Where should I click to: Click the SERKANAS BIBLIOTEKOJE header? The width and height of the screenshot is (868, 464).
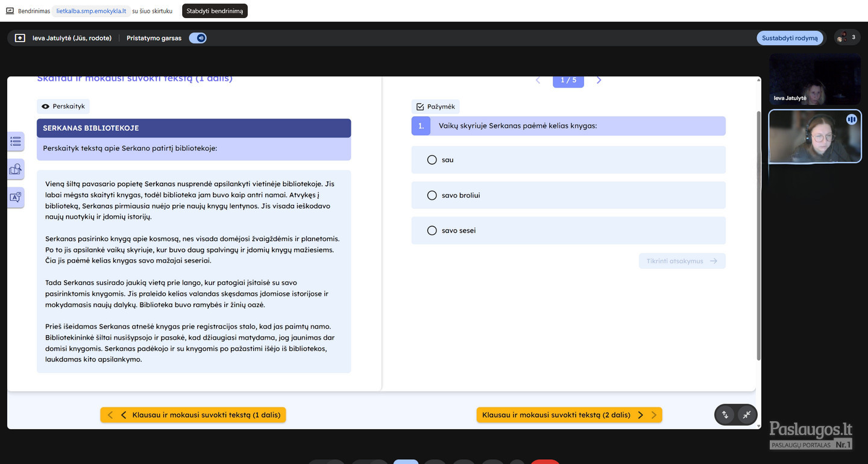click(193, 128)
